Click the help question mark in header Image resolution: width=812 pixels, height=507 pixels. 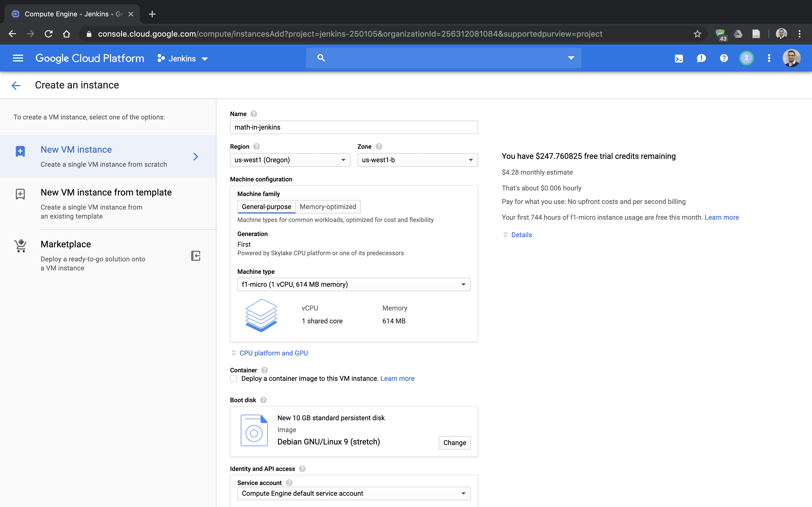724,58
